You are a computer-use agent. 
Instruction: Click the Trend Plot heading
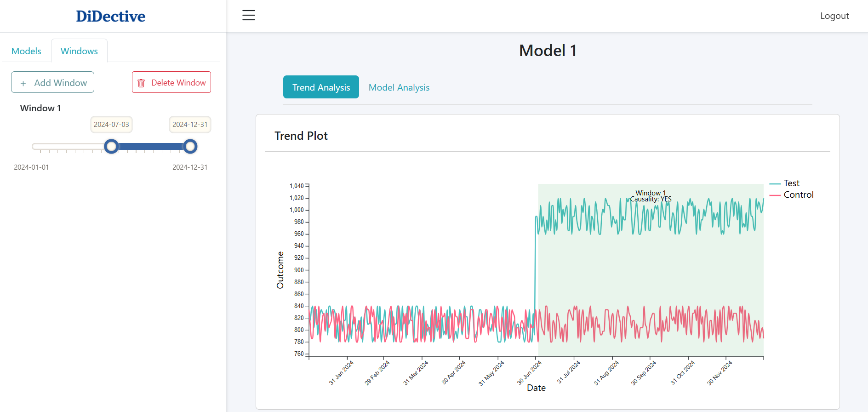pyautogui.click(x=301, y=136)
